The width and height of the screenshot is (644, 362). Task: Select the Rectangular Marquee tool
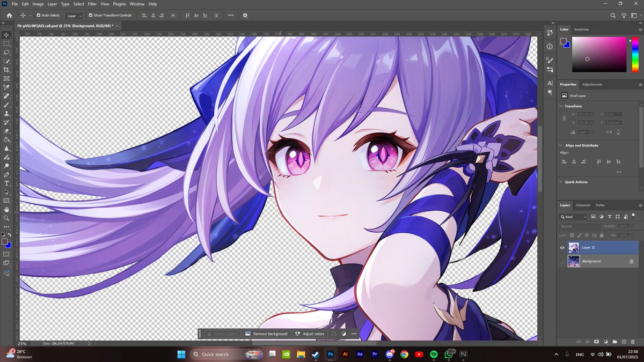click(6, 43)
